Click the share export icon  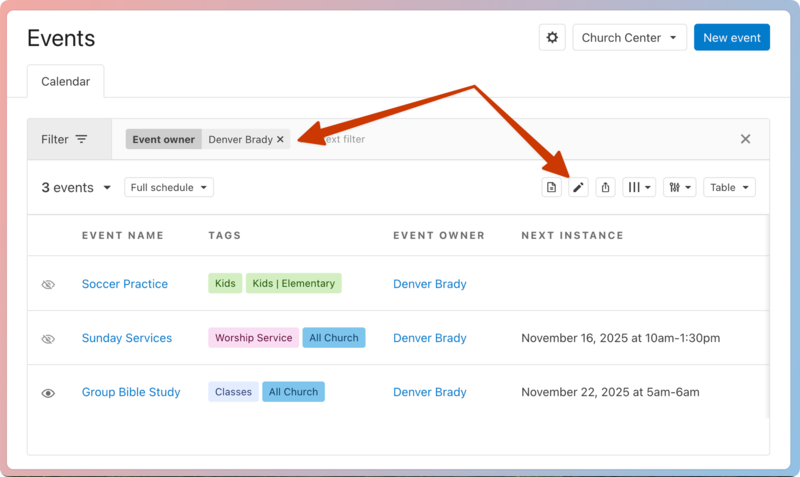pyautogui.click(x=605, y=187)
